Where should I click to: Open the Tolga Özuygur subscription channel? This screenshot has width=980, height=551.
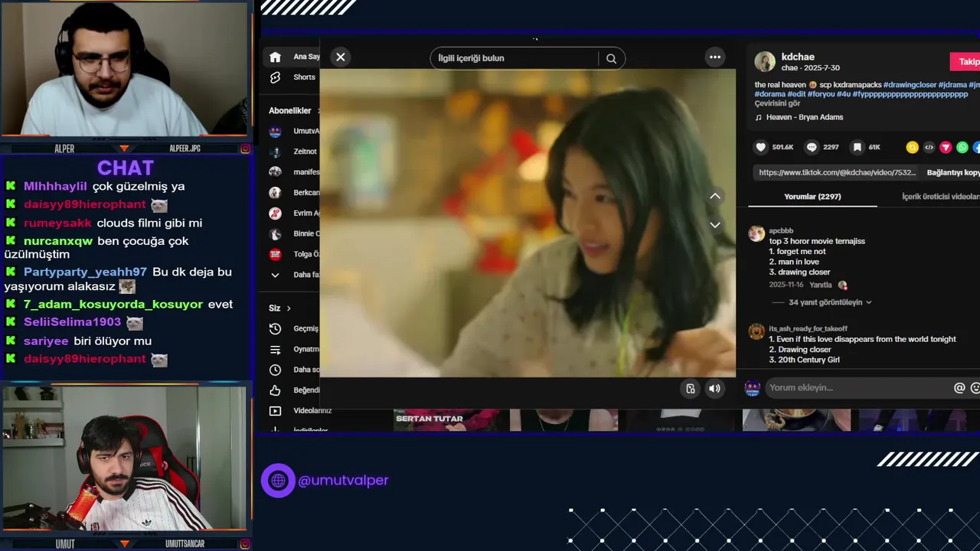click(295, 254)
